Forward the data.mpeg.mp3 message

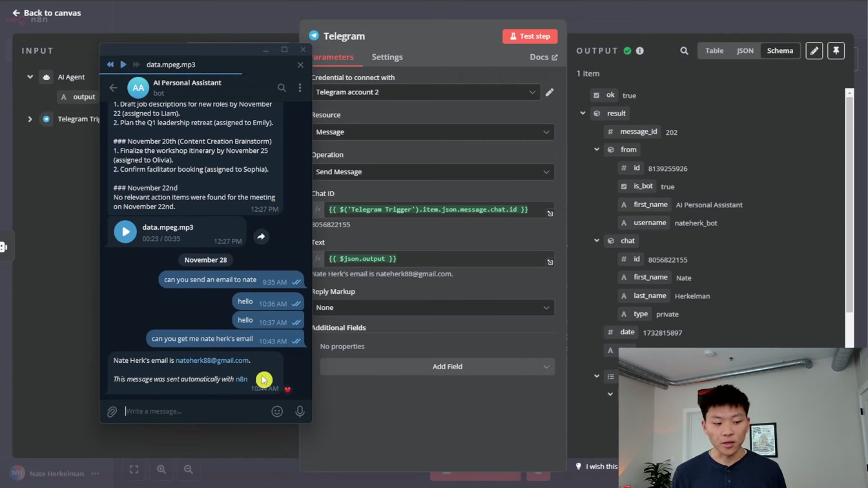coord(261,236)
